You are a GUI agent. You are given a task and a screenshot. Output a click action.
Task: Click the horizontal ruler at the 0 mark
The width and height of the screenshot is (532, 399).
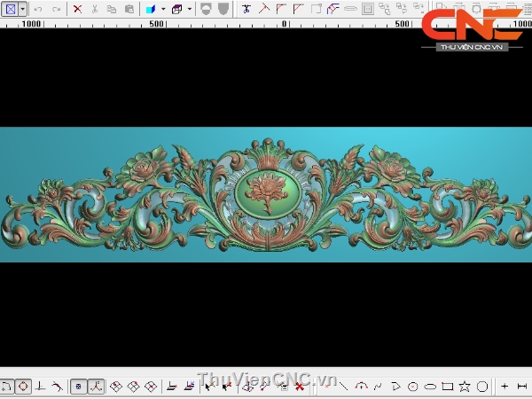click(x=285, y=24)
